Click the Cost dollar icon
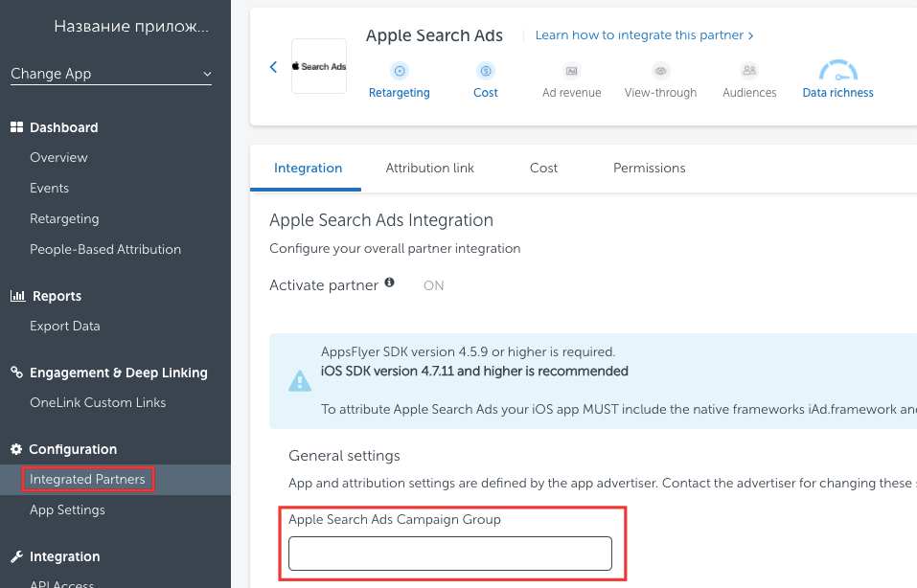 coord(486,71)
